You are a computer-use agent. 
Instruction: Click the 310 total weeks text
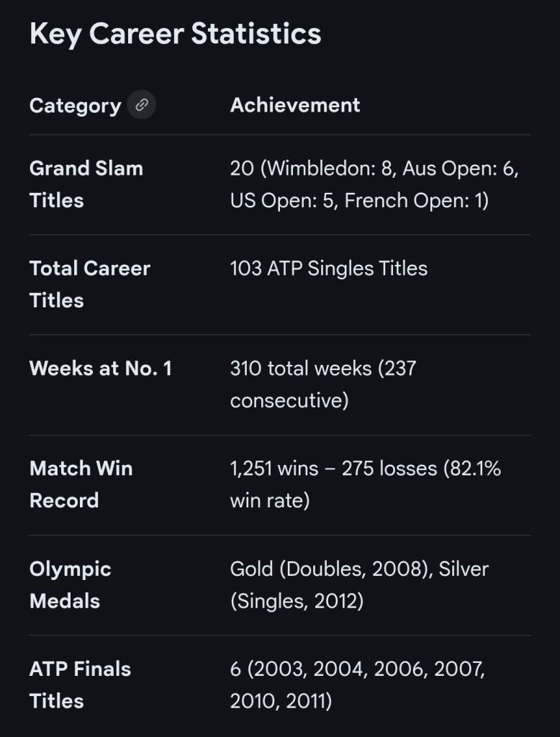click(x=322, y=368)
